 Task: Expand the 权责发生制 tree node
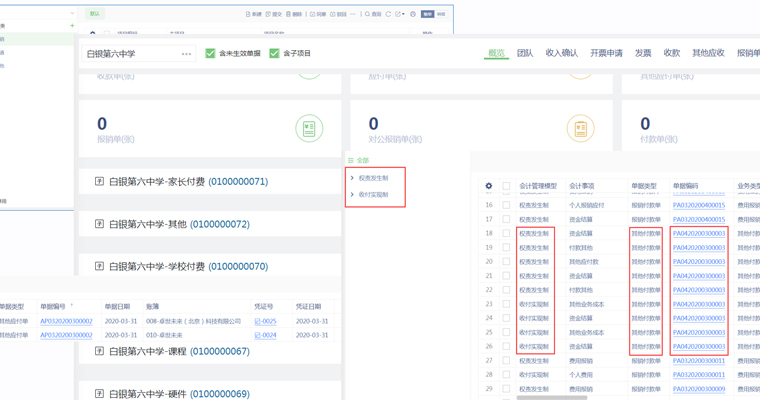[352, 178]
